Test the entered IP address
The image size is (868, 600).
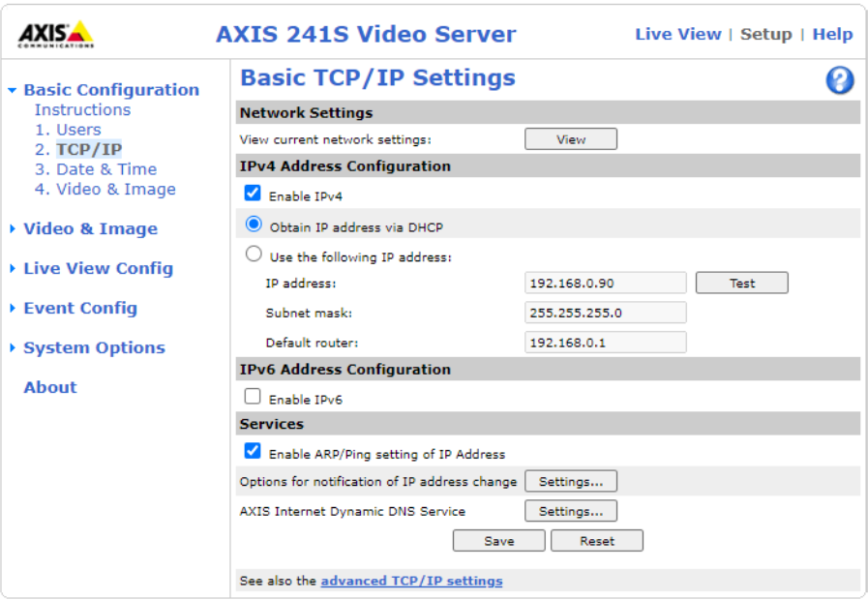741,283
